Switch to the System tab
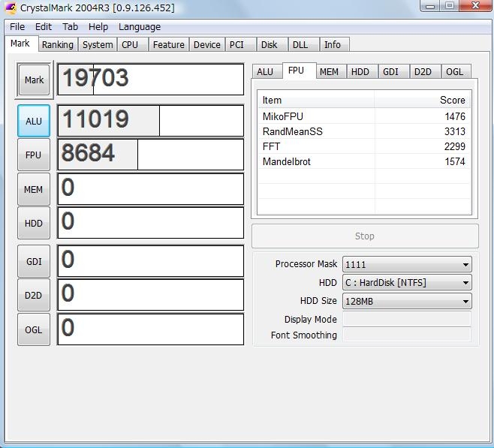This screenshot has width=494, height=448. 98,44
